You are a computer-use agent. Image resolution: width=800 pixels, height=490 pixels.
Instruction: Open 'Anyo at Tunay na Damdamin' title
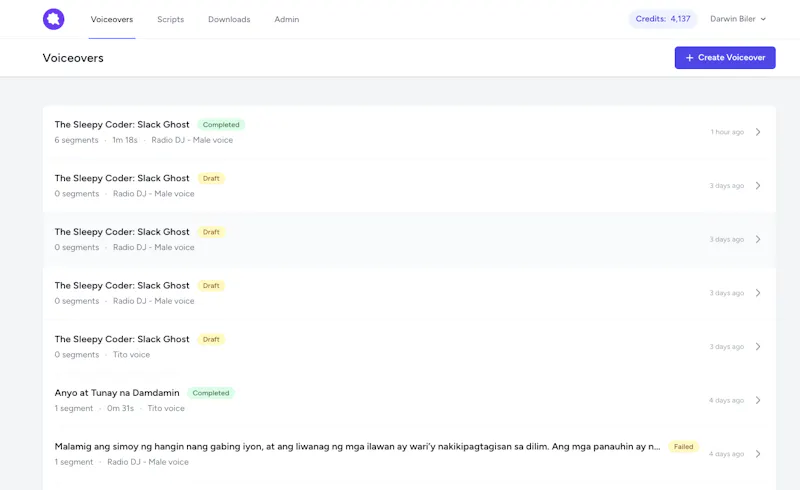tap(117, 393)
